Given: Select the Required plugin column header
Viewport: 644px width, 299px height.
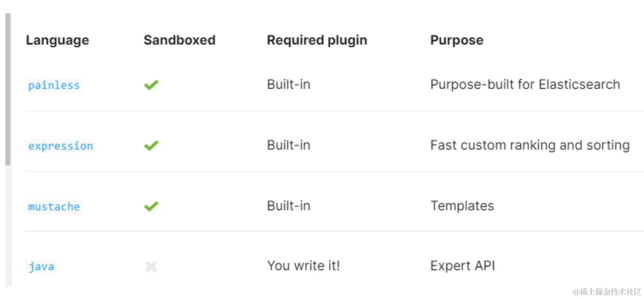Looking at the screenshot, I should [317, 40].
